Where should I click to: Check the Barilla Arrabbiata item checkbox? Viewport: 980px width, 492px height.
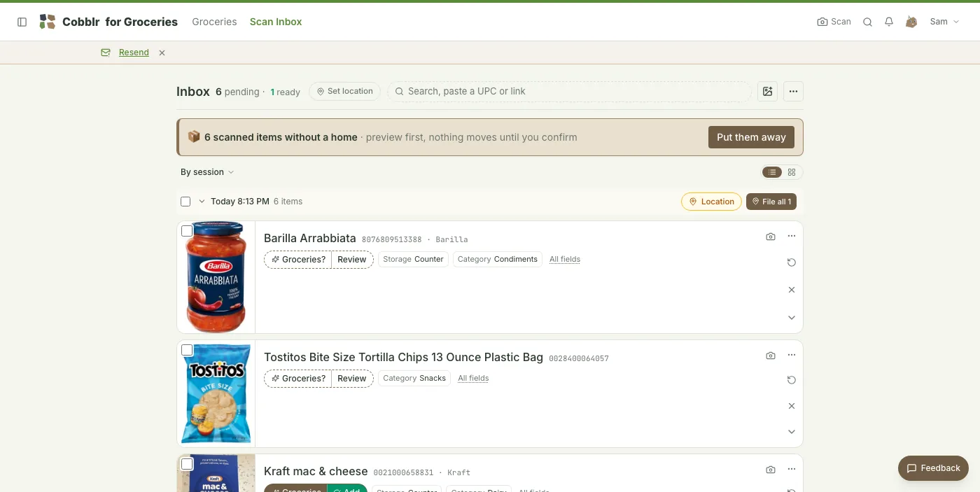[187, 231]
